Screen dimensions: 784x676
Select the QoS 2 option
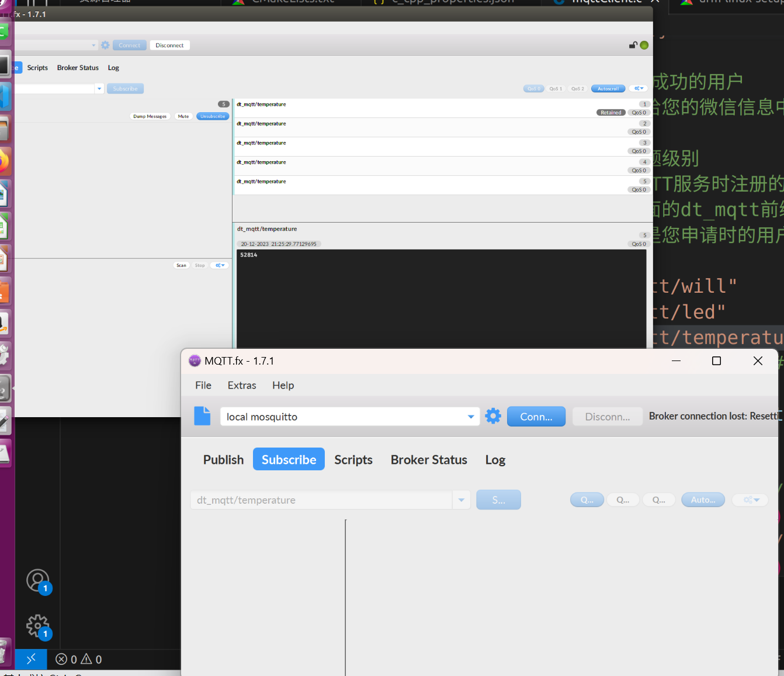coord(577,88)
